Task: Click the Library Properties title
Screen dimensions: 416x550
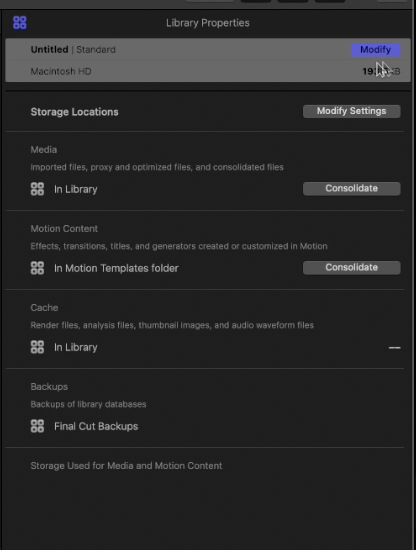Action: [208, 23]
